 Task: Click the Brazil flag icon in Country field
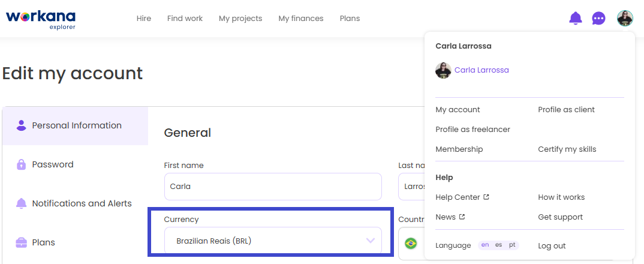coord(410,244)
